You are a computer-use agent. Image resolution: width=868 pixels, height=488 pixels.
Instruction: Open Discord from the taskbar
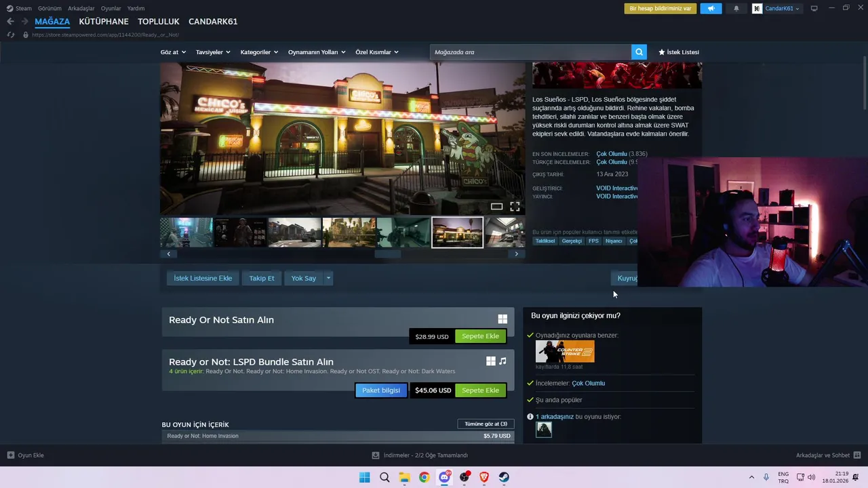coord(444,477)
